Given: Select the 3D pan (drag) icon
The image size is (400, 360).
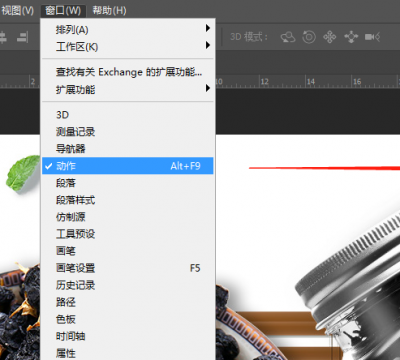Looking at the screenshot, I should tap(330, 37).
